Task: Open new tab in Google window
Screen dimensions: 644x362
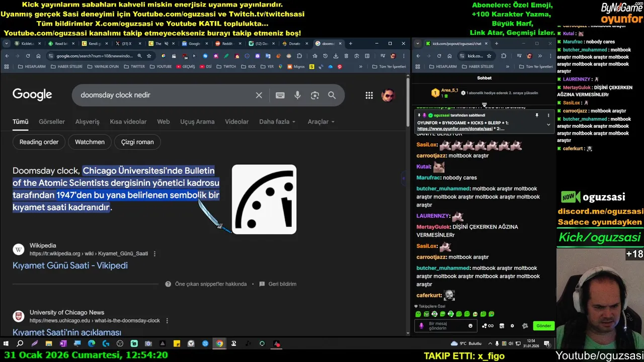Action: point(351,44)
